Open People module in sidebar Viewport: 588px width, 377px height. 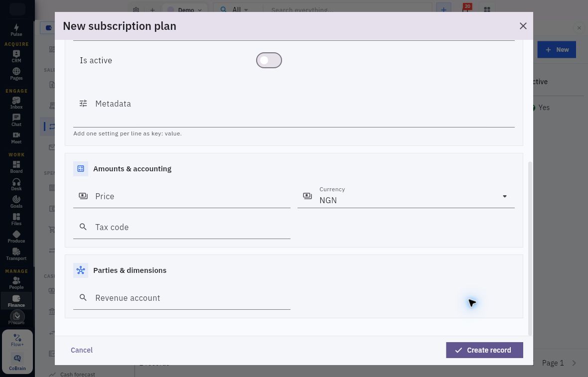[16, 283]
